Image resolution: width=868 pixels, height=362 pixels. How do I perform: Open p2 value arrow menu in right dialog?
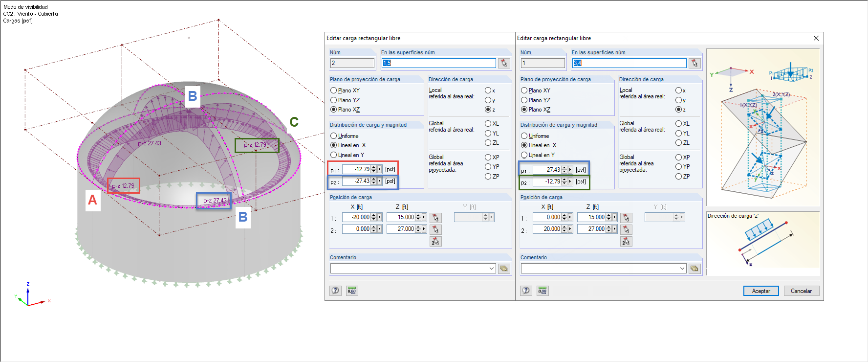[570, 181]
